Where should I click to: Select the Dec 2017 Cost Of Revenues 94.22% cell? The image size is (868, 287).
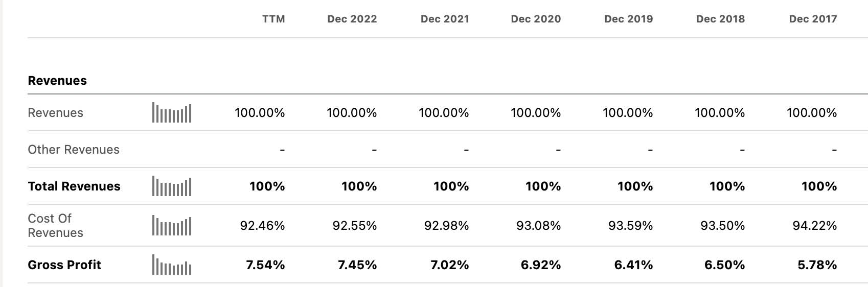[814, 226]
